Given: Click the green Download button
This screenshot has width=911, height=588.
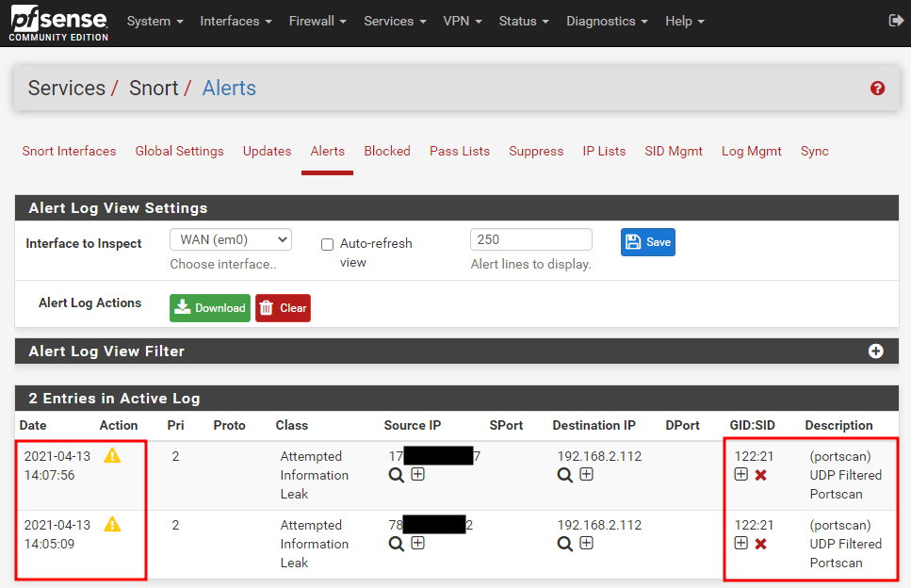Looking at the screenshot, I should click(x=210, y=308).
